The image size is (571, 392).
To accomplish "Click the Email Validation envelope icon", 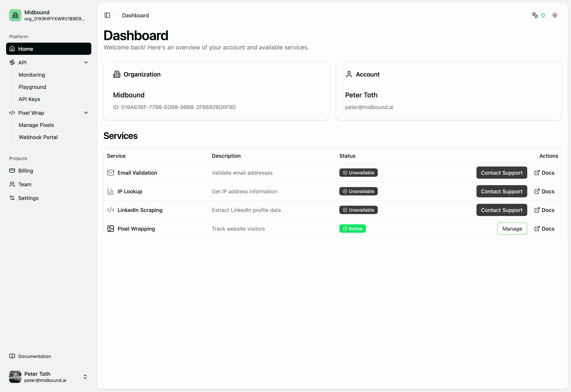I will 111,173.
